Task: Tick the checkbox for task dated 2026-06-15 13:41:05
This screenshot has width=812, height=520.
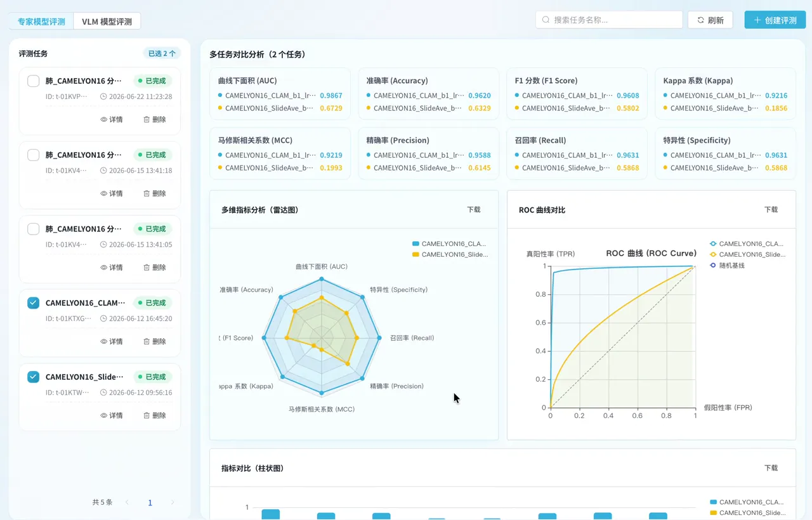Action: (x=34, y=229)
